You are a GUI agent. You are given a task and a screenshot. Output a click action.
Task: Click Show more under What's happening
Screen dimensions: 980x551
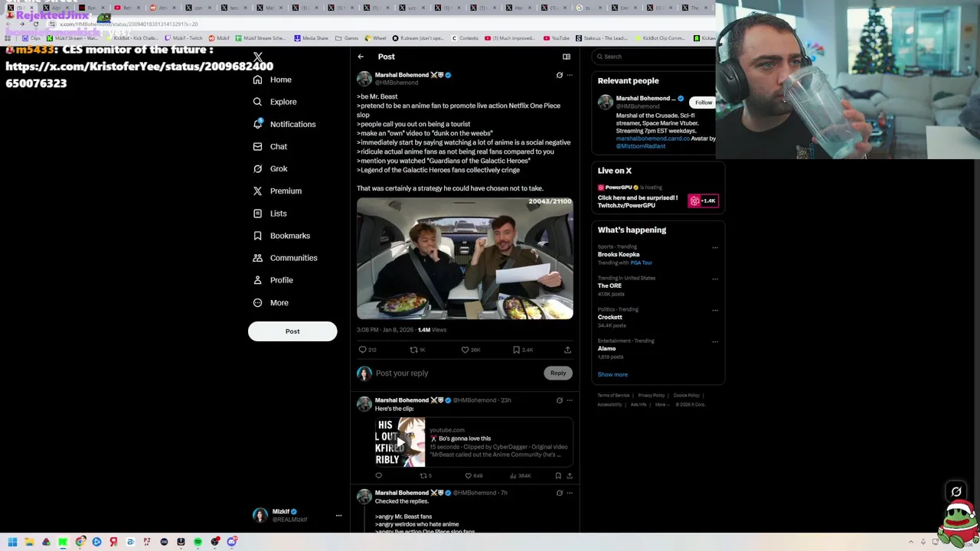612,375
